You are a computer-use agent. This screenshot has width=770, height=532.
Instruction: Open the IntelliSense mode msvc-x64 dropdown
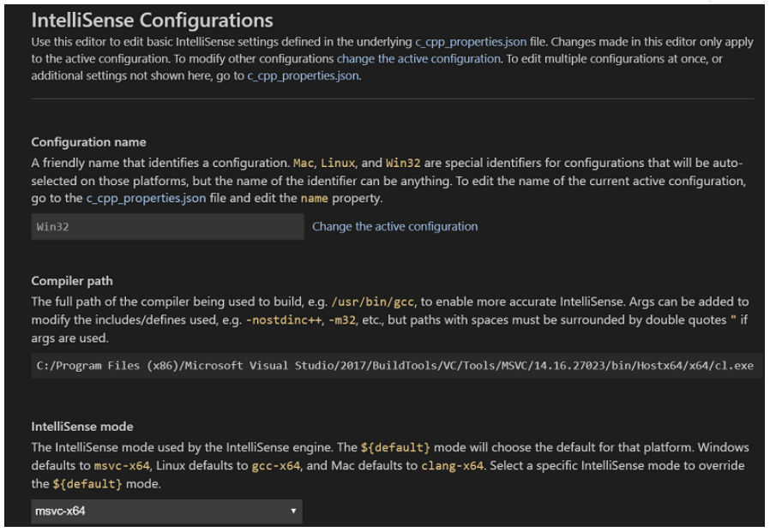coord(166,511)
